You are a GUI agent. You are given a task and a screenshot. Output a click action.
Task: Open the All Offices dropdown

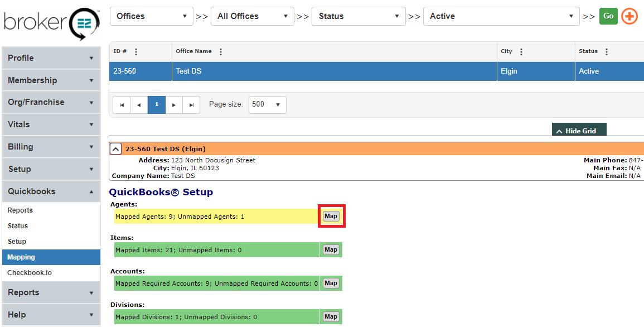click(x=253, y=16)
